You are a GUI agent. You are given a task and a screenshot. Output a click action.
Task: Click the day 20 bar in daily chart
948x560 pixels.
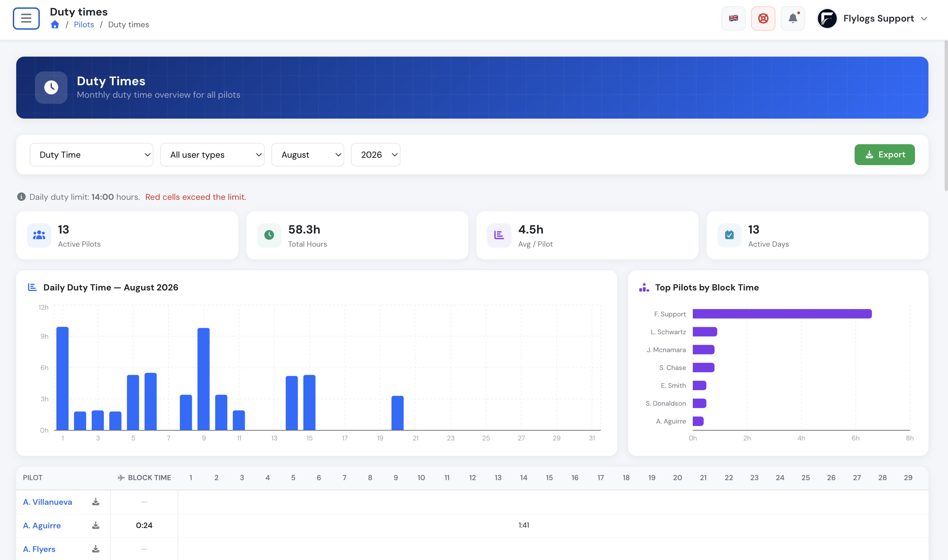tap(397, 413)
